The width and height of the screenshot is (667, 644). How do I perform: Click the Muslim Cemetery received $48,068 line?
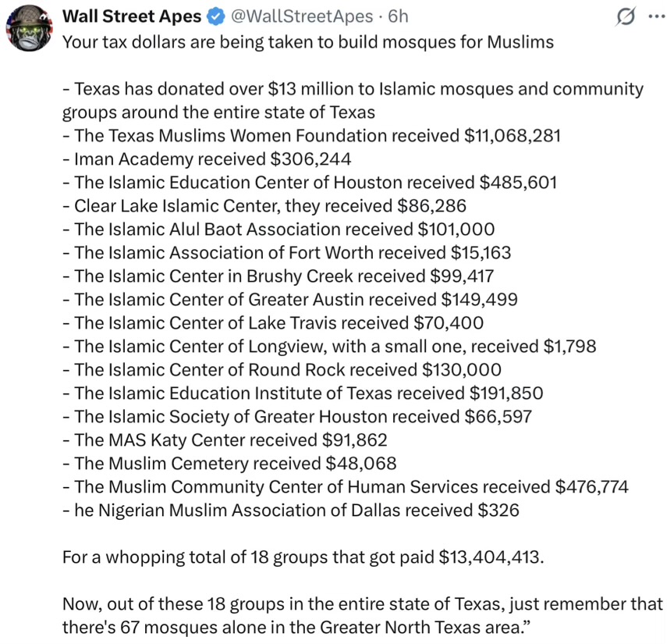[229, 464]
